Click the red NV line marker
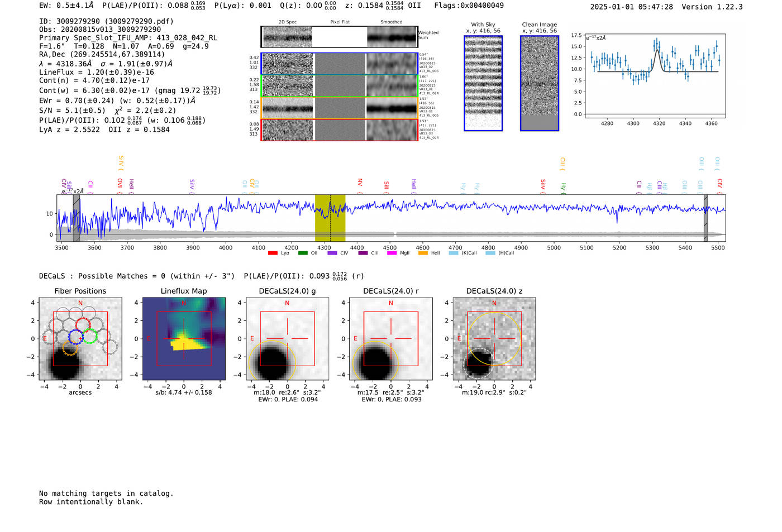This screenshot has width=782, height=532. pos(360,183)
